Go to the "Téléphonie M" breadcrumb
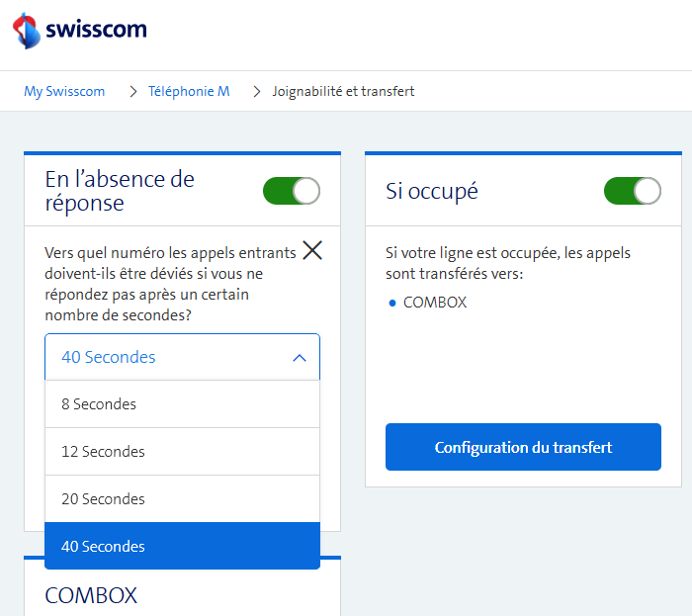 coord(189,92)
